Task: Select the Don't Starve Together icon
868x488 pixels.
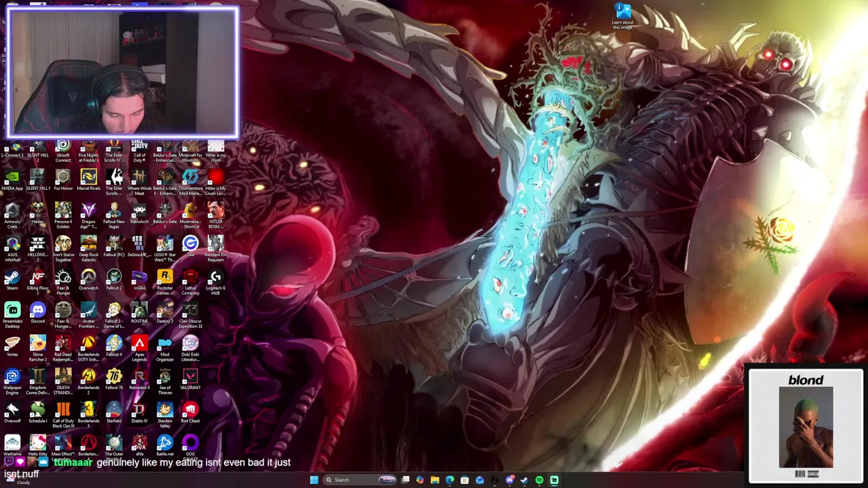Action: click(x=63, y=249)
